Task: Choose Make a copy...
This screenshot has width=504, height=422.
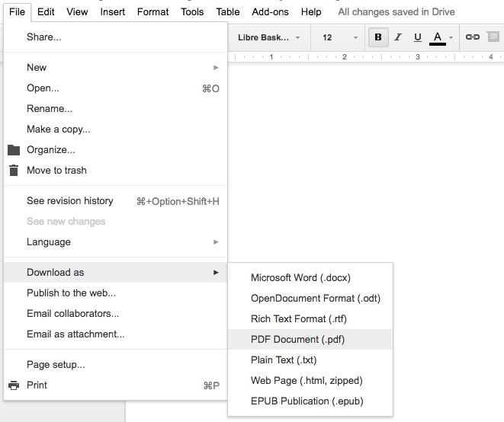Action: click(x=115, y=129)
